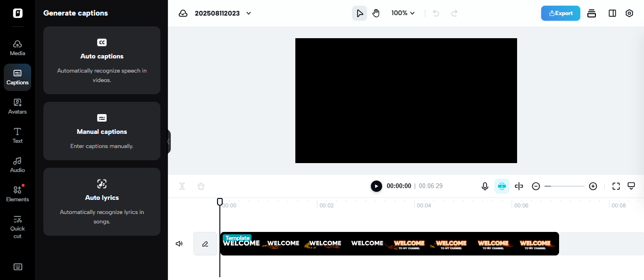The width and height of the screenshot is (644, 280).
Task: Click the Generate captions heading
Action: pyautogui.click(x=75, y=13)
